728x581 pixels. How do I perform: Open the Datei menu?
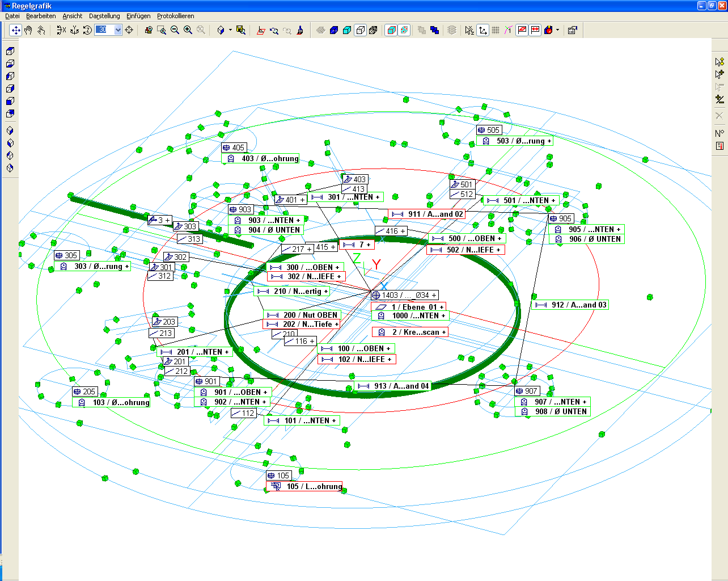click(x=12, y=16)
